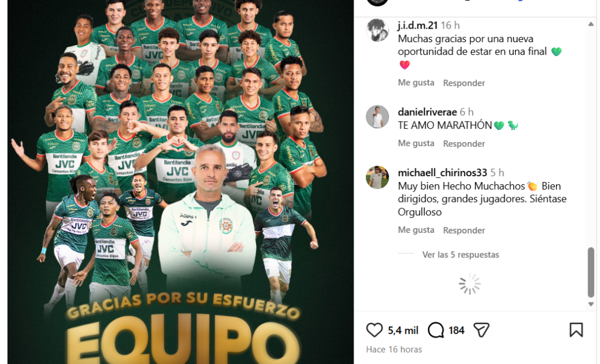The height and width of the screenshot is (364, 600).
Task: Click the comments scrollbar thumb
Action: 591,272
